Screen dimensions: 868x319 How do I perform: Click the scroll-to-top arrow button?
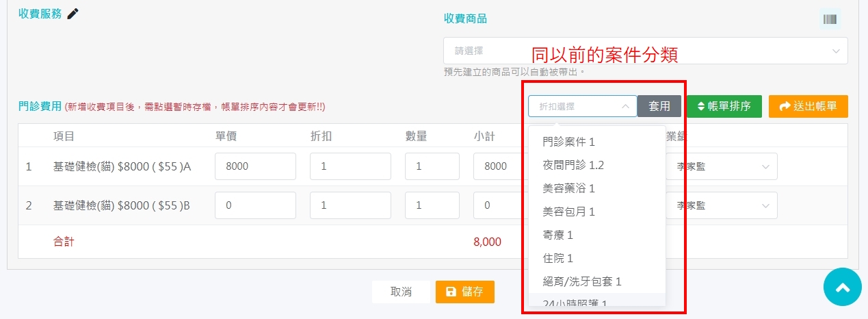click(842, 287)
